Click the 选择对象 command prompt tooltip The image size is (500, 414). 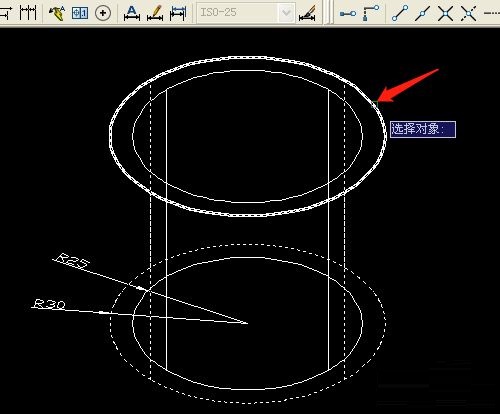pos(423,129)
